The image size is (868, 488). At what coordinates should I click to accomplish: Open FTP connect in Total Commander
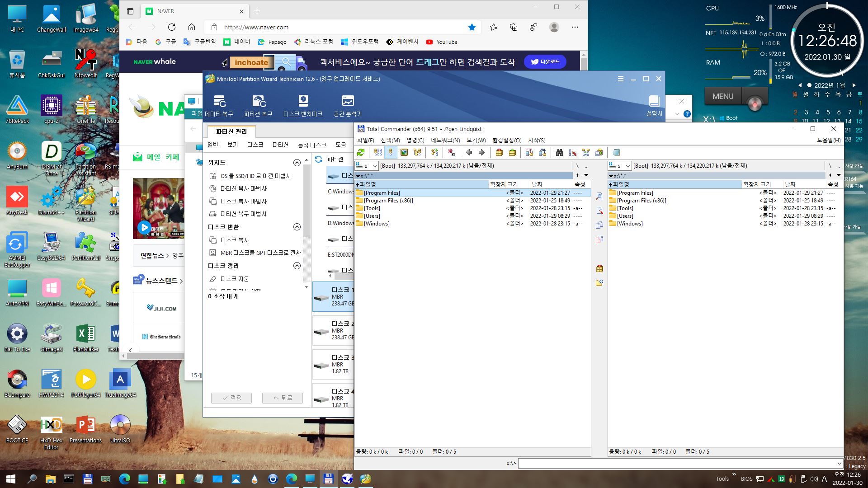(529, 152)
